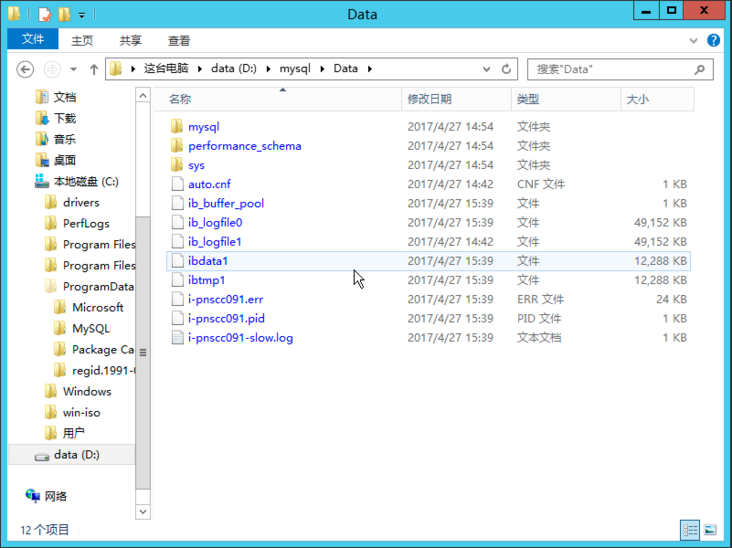732x548 pixels.
Task: Expand the ribbon with the chevron
Action: [693, 41]
